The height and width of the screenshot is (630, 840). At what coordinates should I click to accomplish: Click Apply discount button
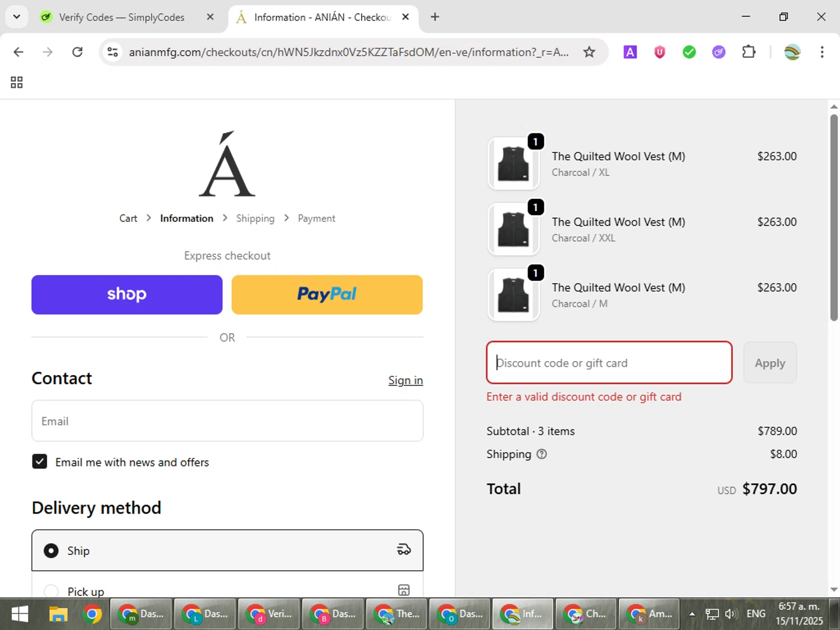pyautogui.click(x=770, y=363)
